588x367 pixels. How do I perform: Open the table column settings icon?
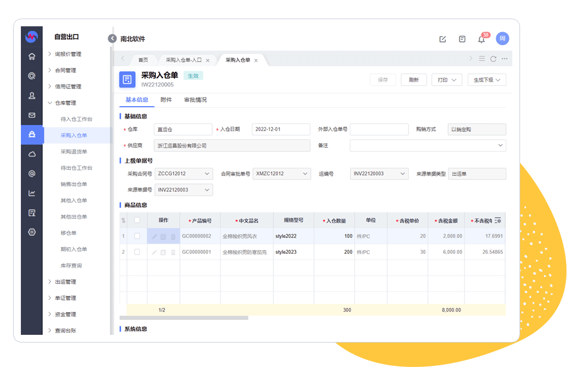(498, 220)
